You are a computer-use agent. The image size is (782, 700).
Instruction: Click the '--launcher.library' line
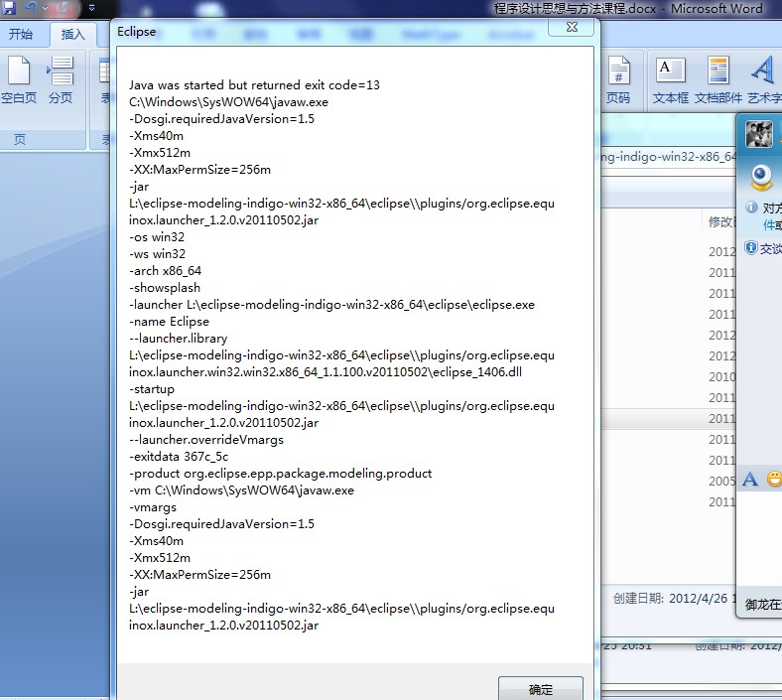coord(178,339)
